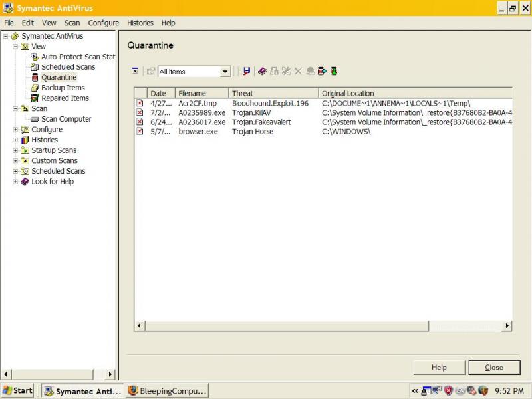Open the Edit menu
Image resolution: width=532 pixels, height=399 pixels.
(x=27, y=23)
